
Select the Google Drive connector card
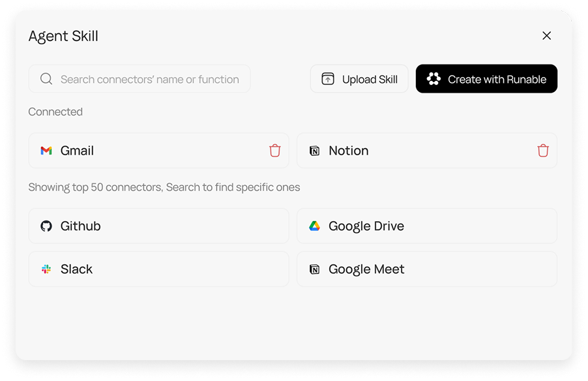427,226
